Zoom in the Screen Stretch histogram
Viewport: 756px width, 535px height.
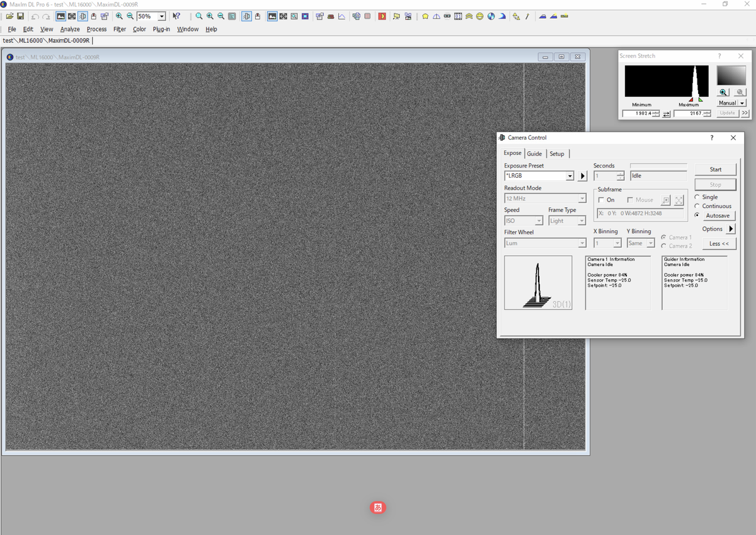tap(723, 92)
